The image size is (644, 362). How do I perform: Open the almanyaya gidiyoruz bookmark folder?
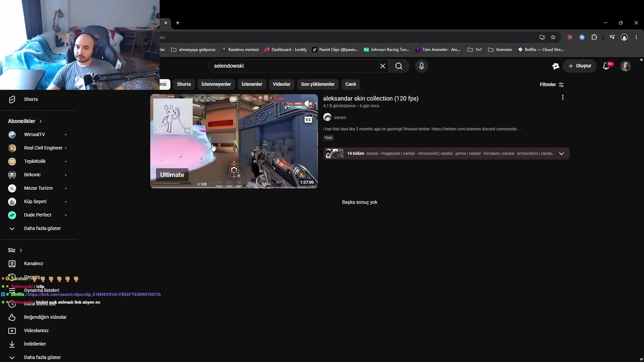pos(193,50)
